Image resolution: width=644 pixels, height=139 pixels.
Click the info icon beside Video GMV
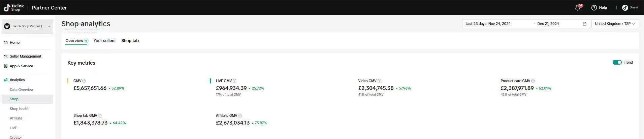[x=379, y=81]
